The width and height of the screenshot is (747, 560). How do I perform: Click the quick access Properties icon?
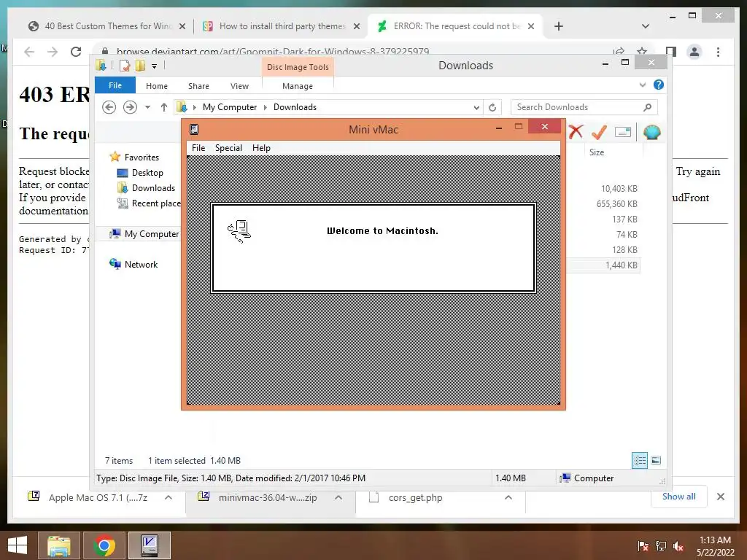click(124, 66)
